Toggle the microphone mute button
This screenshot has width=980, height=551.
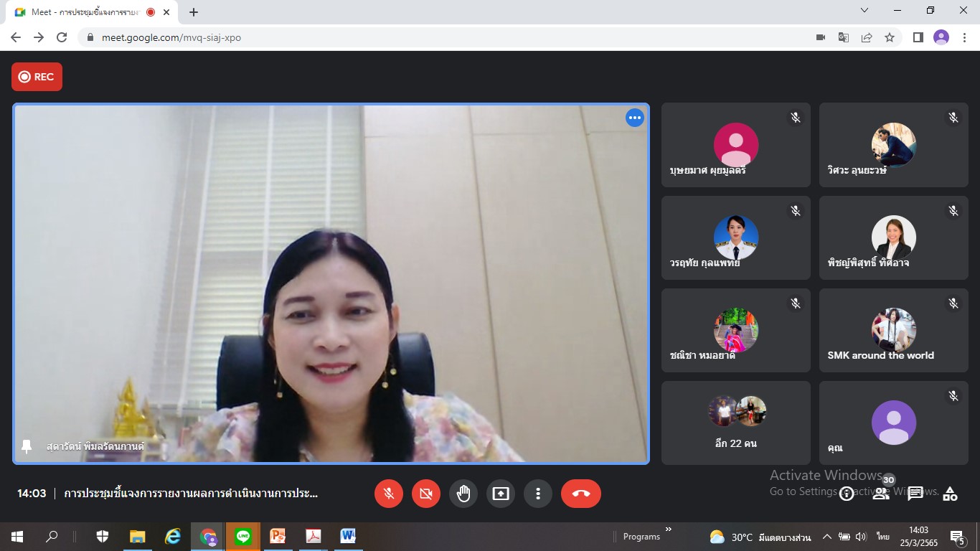click(x=389, y=494)
